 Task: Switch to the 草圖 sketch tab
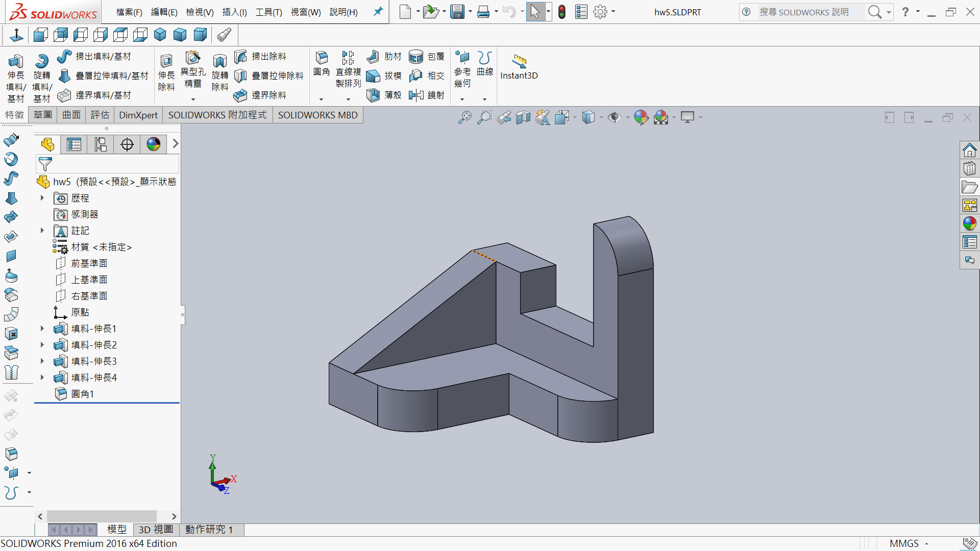tap(43, 115)
